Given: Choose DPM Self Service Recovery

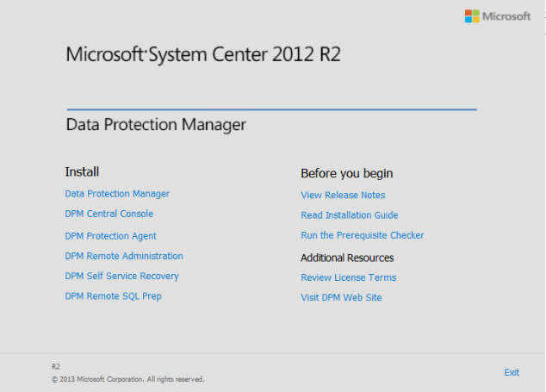Looking at the screenshot, I should pos(121,277).
